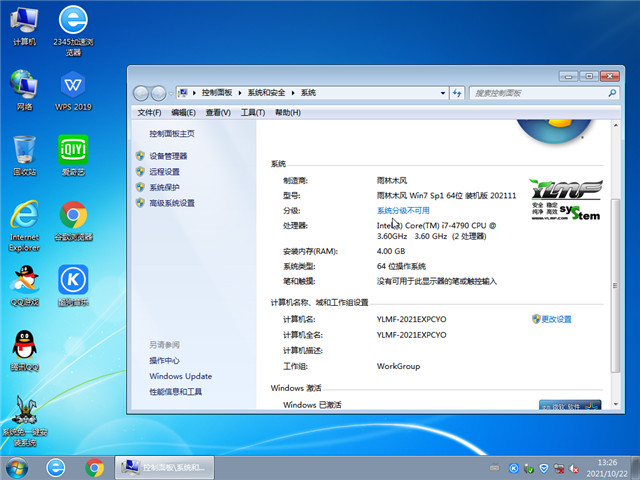Screen dimensions: 640x480
Task: Expand the arrow before 控制面板 in breadcrumb
Action: tap(194, 93)
